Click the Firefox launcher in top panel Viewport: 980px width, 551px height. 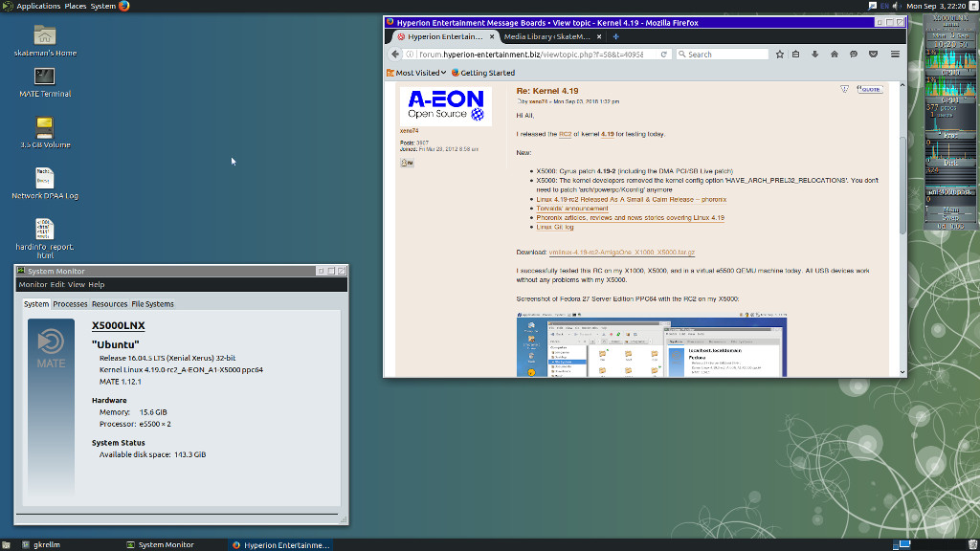[x=123, y=6]
